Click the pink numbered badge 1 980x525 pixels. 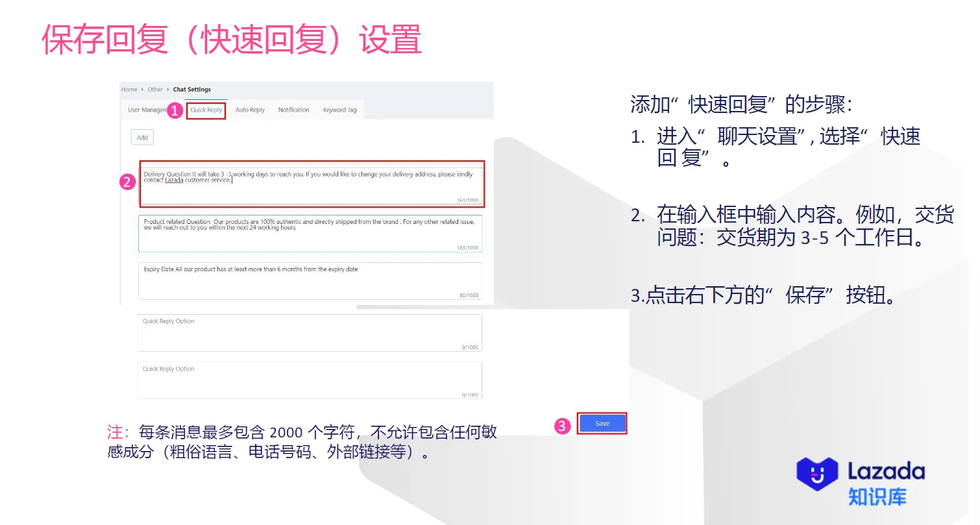pos(174,110)
